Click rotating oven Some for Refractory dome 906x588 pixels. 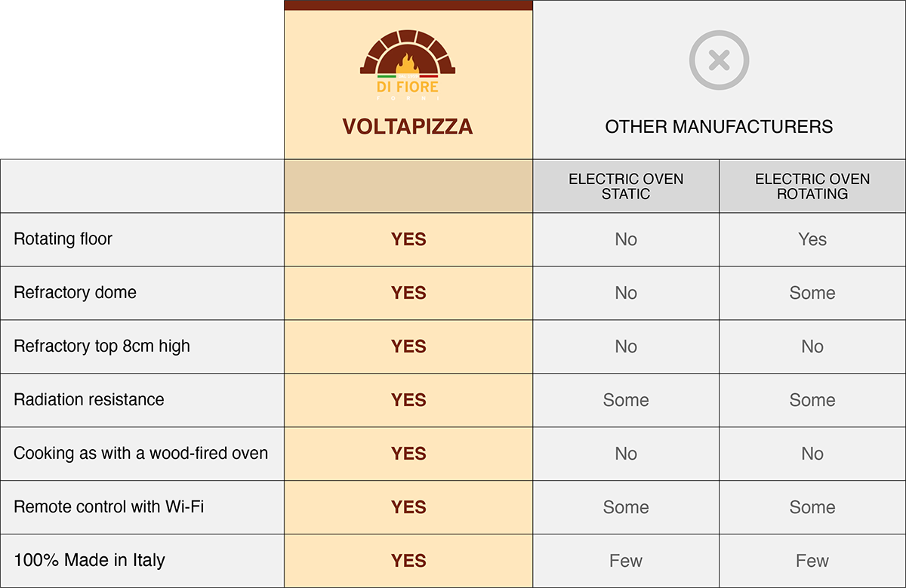pos(812,293)
